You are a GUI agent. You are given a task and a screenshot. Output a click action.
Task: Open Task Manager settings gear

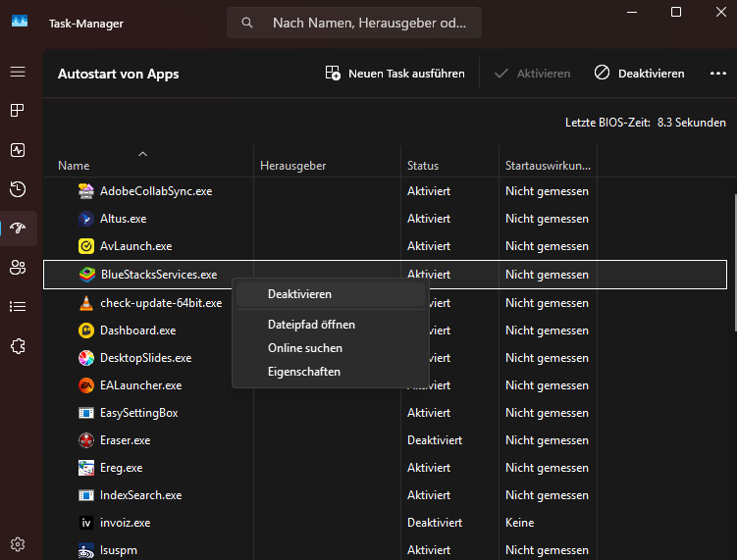click(18, 543)
